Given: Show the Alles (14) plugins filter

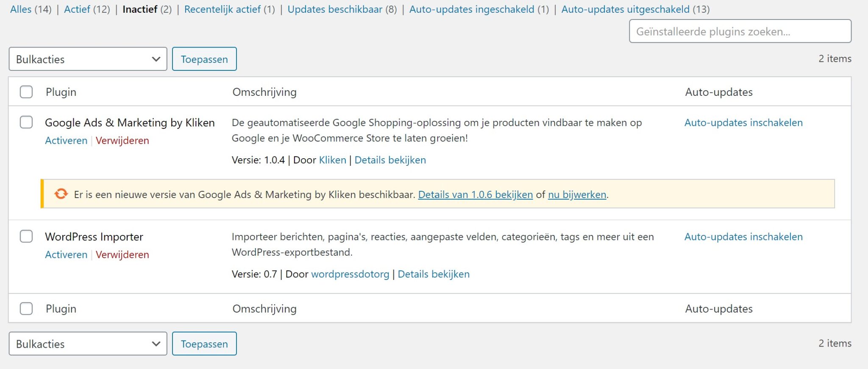Looking at the screenshot, I should 31,9.
